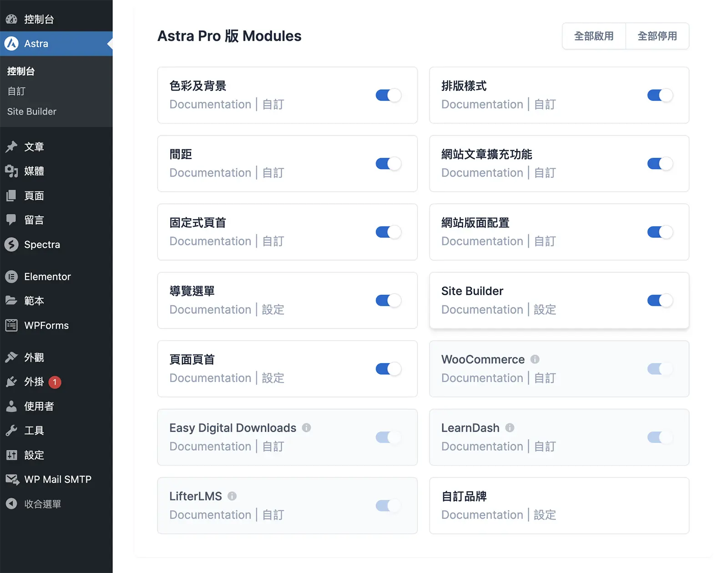Click the media icon beside 媒體

click(11, 171)
